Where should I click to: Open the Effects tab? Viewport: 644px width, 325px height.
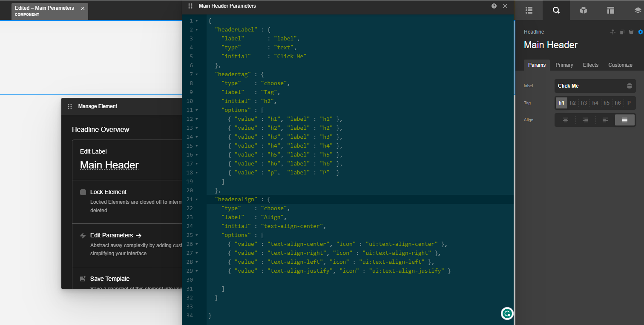click(590, 65)
